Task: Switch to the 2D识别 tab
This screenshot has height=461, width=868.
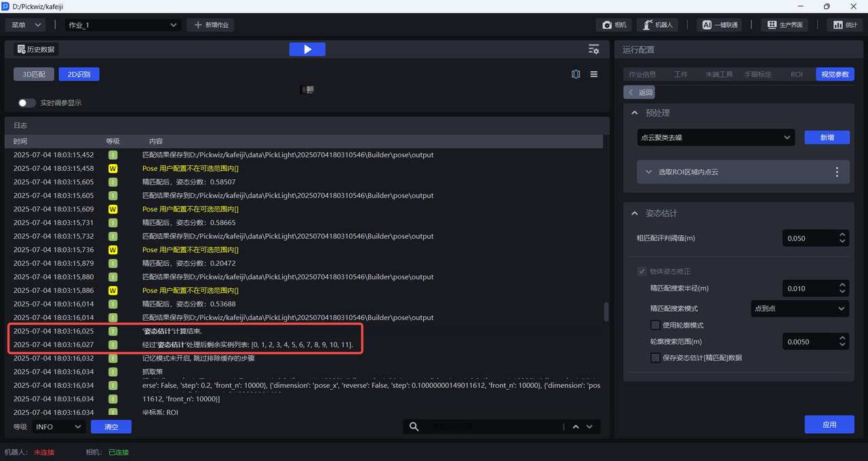Action: tap(79, 75)
